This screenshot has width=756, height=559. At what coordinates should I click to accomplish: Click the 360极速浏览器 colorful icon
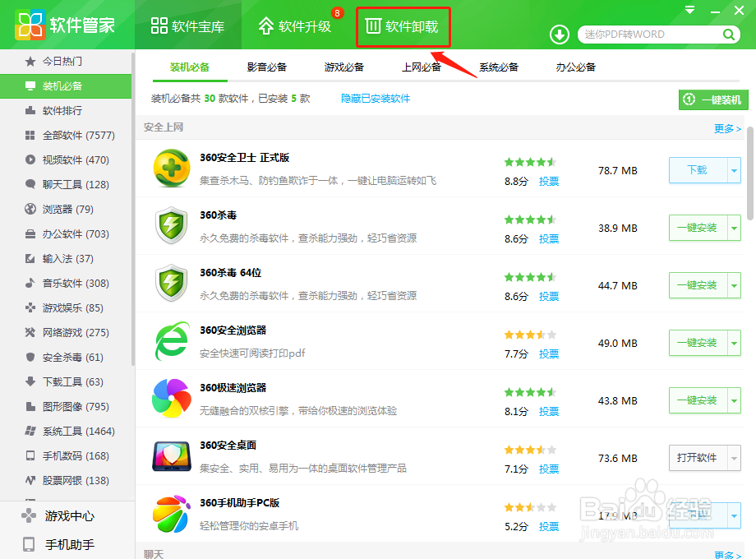pos(171,399)
